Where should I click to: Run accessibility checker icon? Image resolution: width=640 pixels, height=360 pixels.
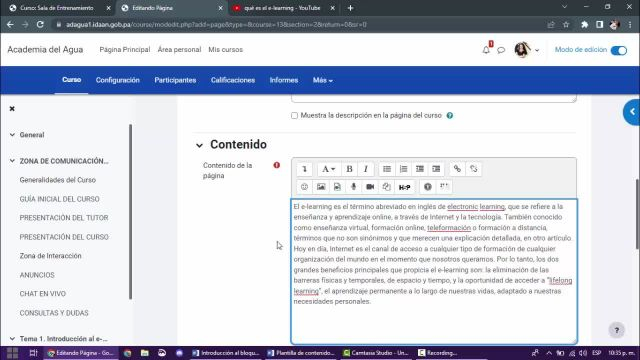click(x=428, y=187)
